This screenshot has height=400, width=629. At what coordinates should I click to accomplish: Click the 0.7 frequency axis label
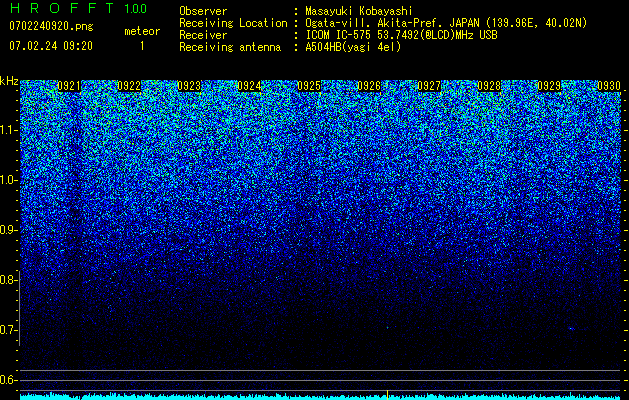[9, 330]
